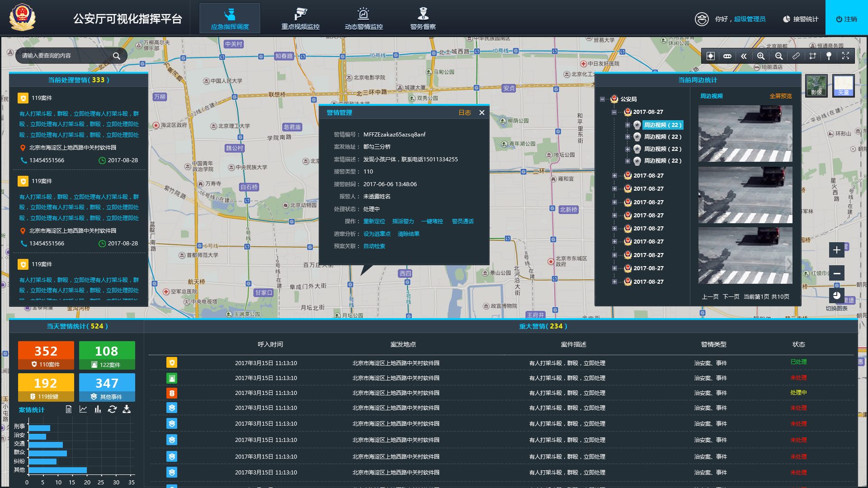Click the map zoom-in magnifier icon
Screen dimensions: 868x488
click(761, 56)
